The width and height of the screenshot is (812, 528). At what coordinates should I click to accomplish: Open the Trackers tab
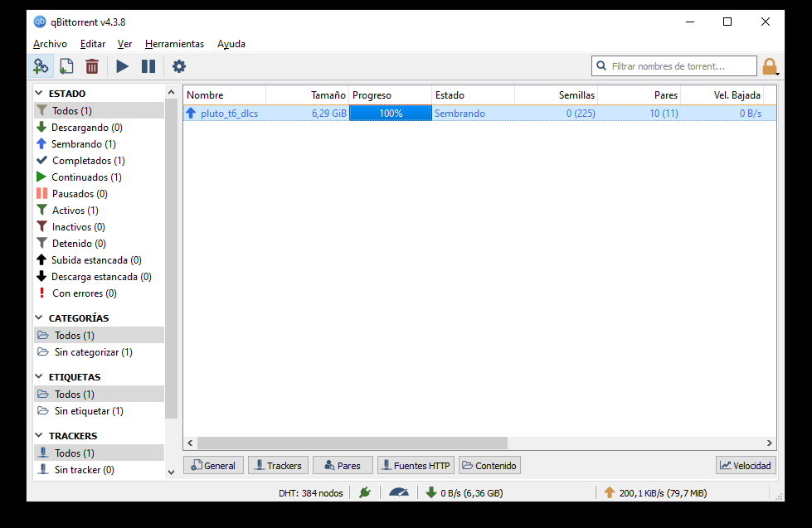pyautogui.click(x=278, y=465)
